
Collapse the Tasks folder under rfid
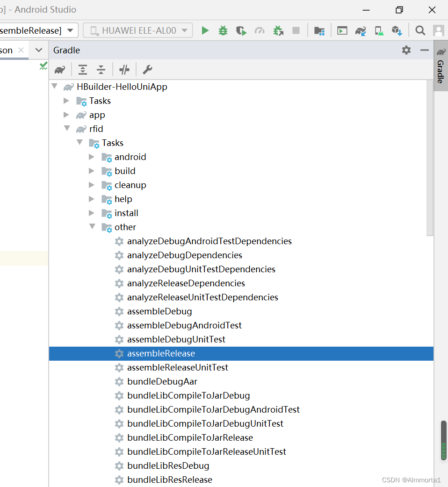coord(80,143)
